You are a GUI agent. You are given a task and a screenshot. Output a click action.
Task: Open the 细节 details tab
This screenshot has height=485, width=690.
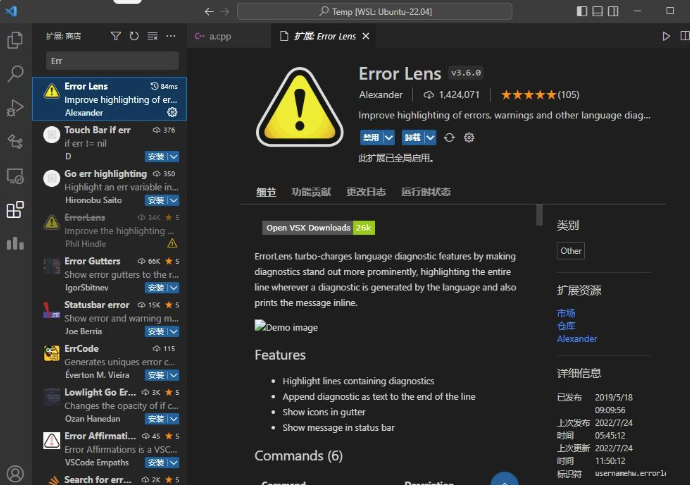(x=266, y=192)
